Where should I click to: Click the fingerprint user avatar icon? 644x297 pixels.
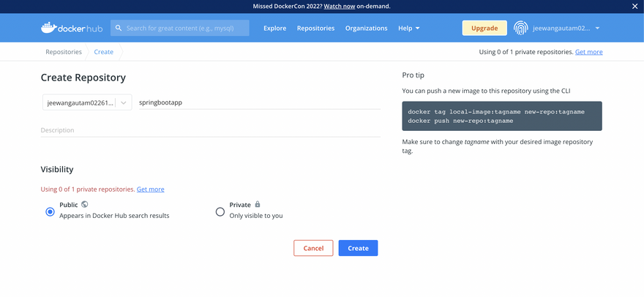(520, 28)
